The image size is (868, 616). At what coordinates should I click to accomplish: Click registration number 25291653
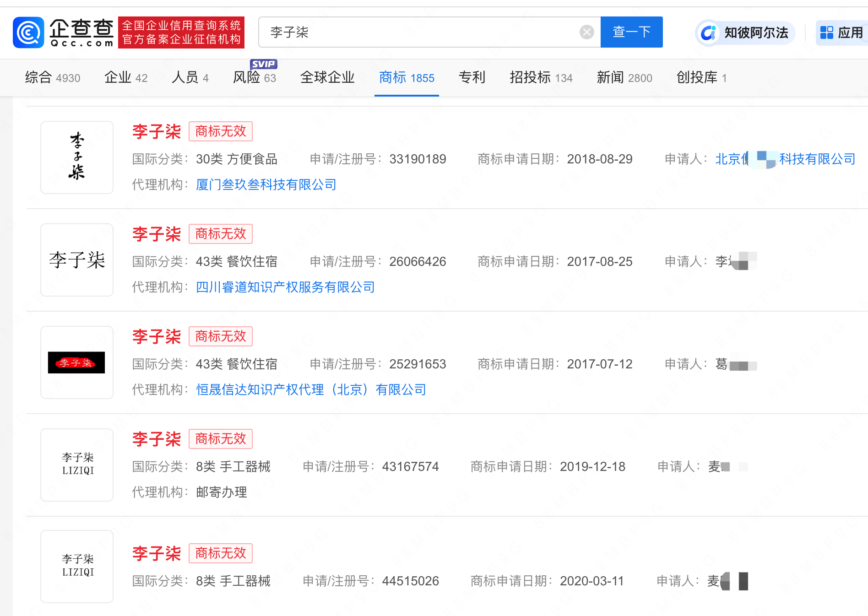(x=418, y=364)
